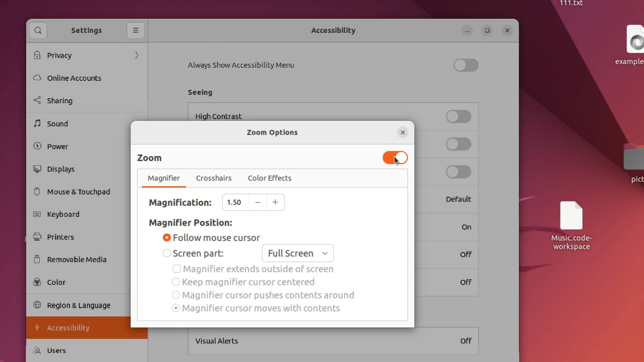This screenshot has width=644, height=362.
Task: Toggle Always Show Accessibility Menu switch
Action: point(466,65)
